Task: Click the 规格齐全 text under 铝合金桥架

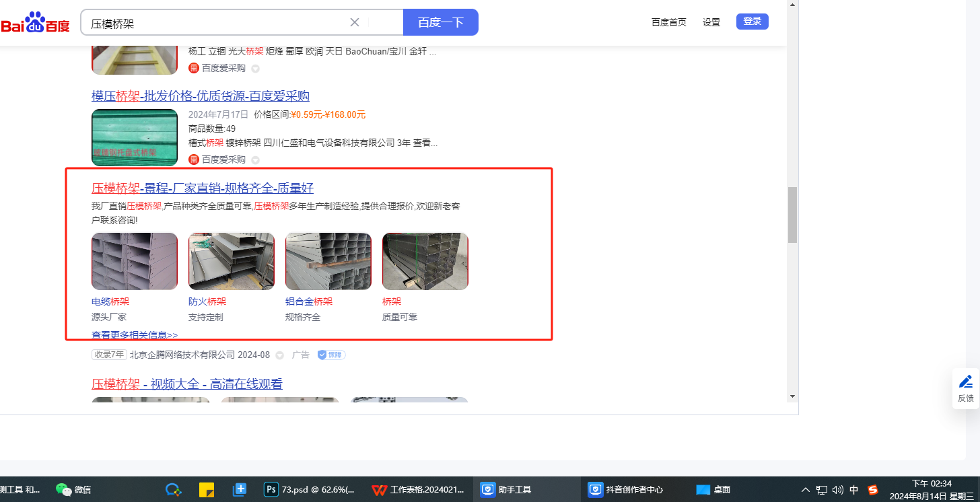Action: pos(303,317)
